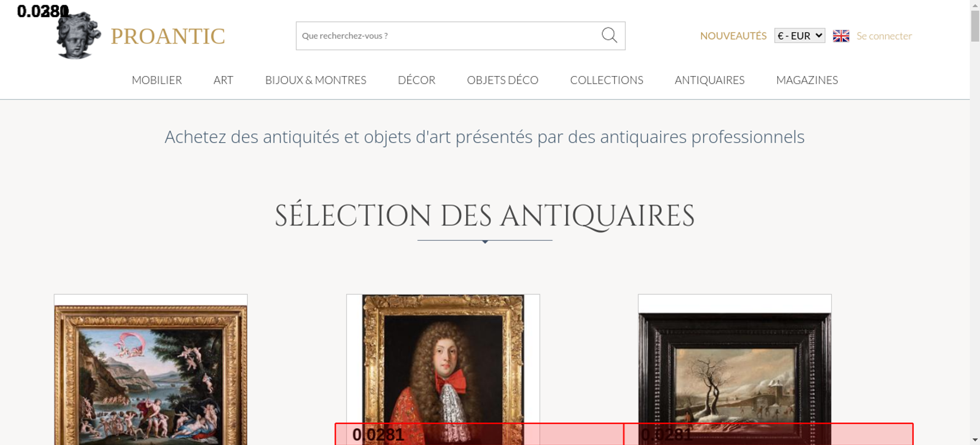Open the portrait of man with wig
Image resolution: width=980 pixels, height=445 pixels.
click(x=443, y=363)
